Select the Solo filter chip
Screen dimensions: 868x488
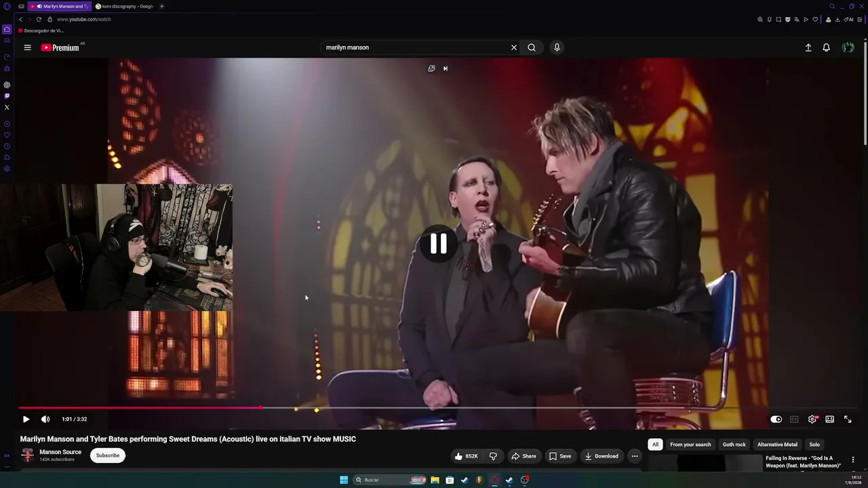tap(814, 445)
